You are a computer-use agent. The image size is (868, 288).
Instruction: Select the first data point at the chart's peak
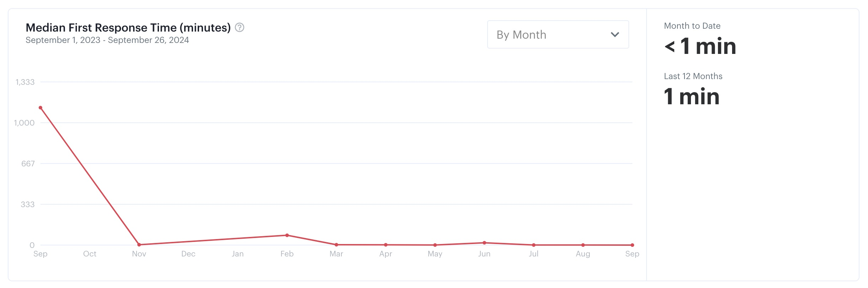pyautogui.click(x=40, y=107)
